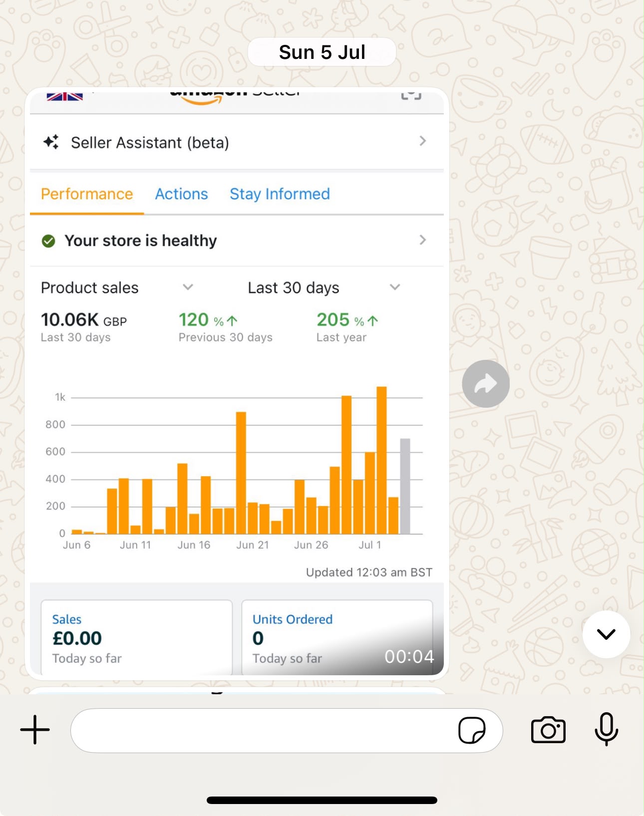Tap the Sales today card
This screenshot has width=644, height=816.
pyautogui.click(x=136, y=637)
